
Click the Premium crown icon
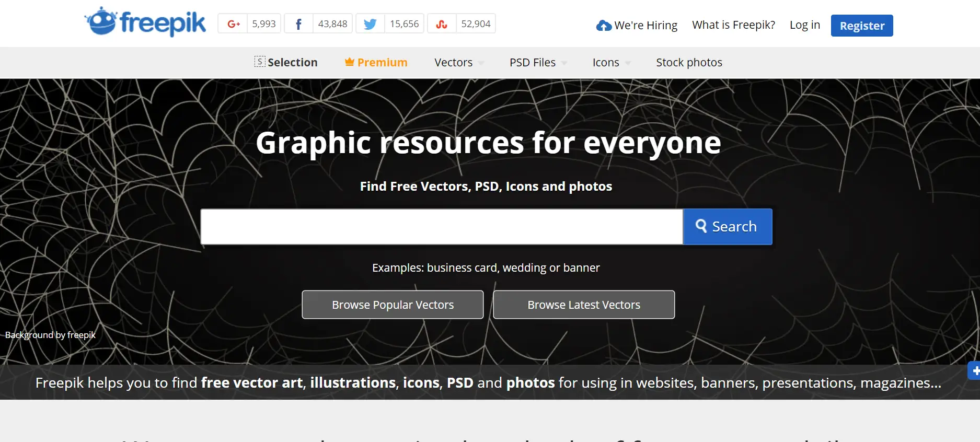click(350, 62)
